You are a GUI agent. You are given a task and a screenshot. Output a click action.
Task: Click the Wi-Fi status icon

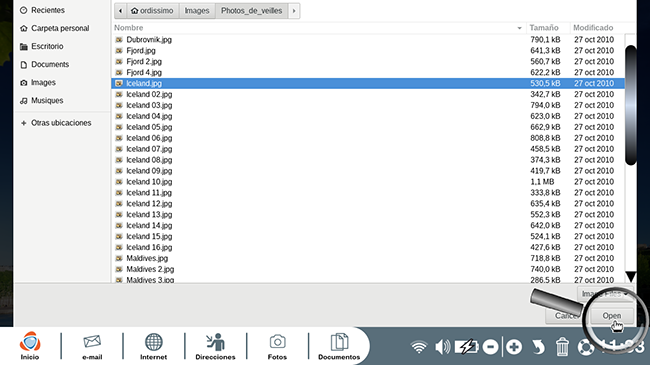(419, 346)
